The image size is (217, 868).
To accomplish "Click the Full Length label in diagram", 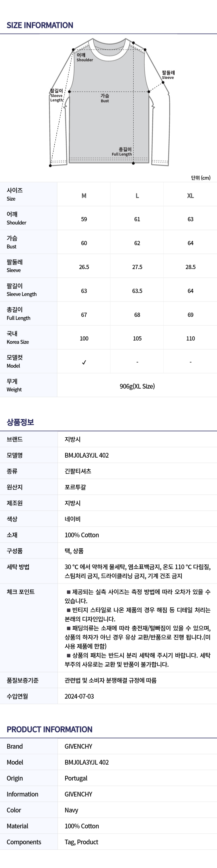I will 122,152.
